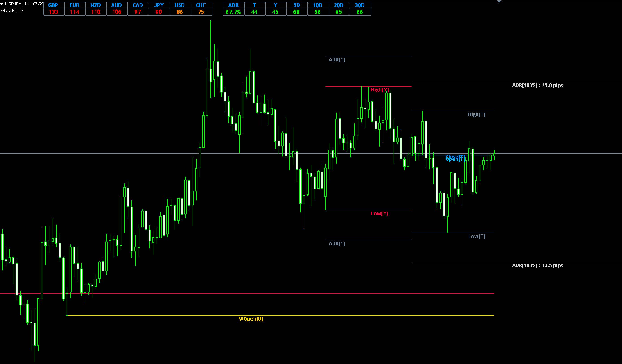Click the 65 value under 20D
The height and width of the screenshot is (364, 622).
click(x=339, y=12)
